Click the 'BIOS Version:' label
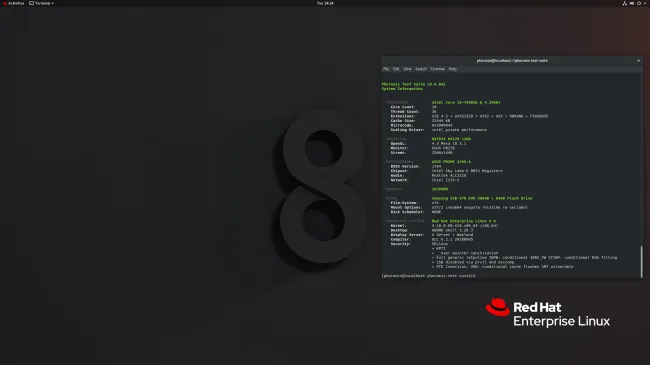The width and height of the screenshot is (650, 365). click(405, 166)
